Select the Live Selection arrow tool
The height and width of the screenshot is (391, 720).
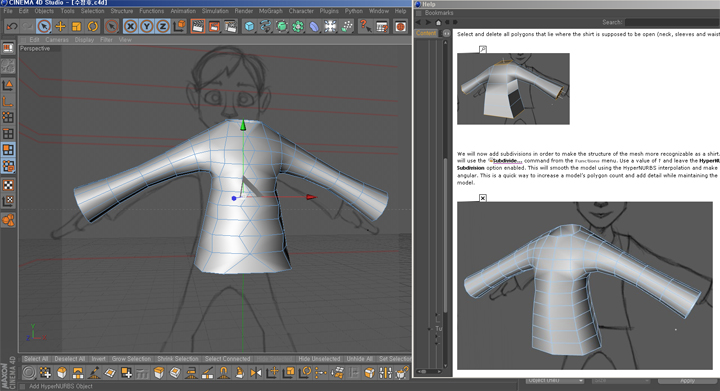(x=44, y=26)
